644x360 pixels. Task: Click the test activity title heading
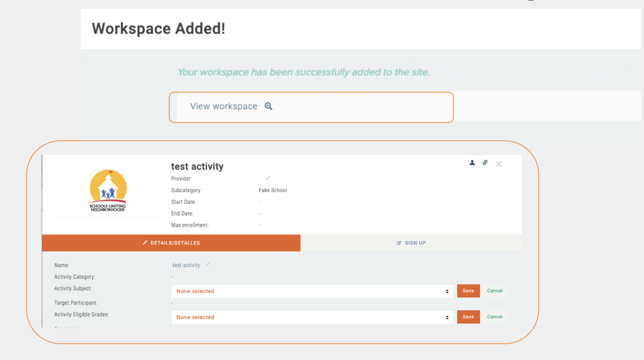coord(197,167)
